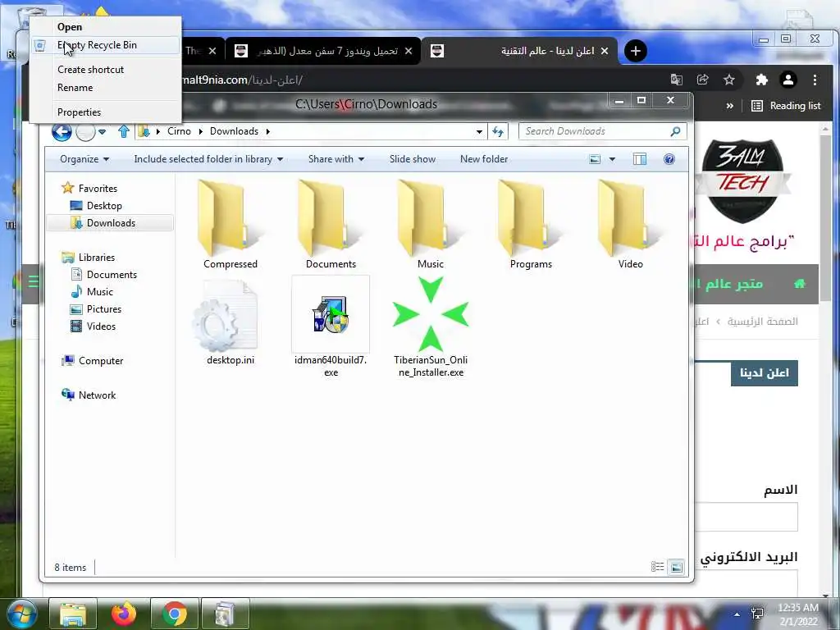Expand the Downloads breadcrumb arrow
The image size is (840, 630).
point(268,131)
